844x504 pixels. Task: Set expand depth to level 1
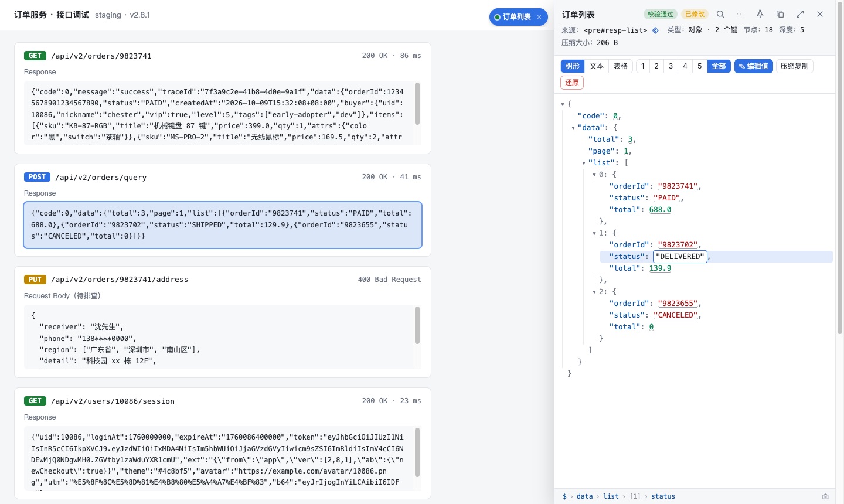click(643, 66)
